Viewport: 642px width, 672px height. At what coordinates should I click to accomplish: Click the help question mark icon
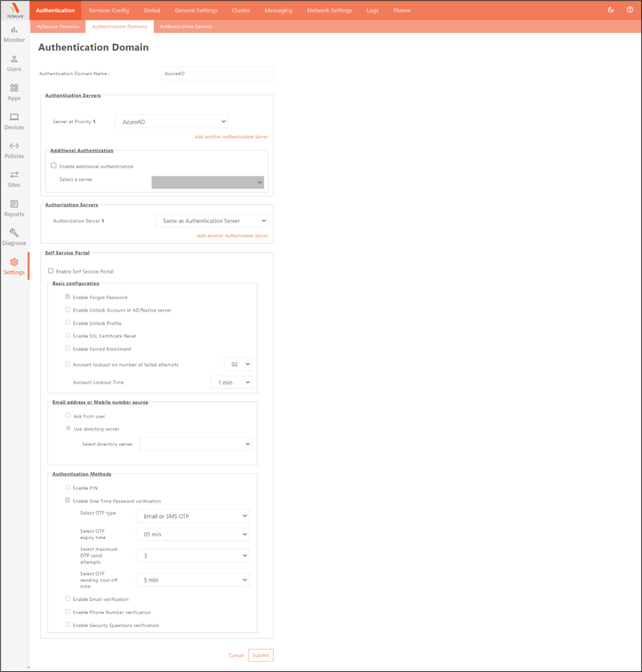coord(630,10)
